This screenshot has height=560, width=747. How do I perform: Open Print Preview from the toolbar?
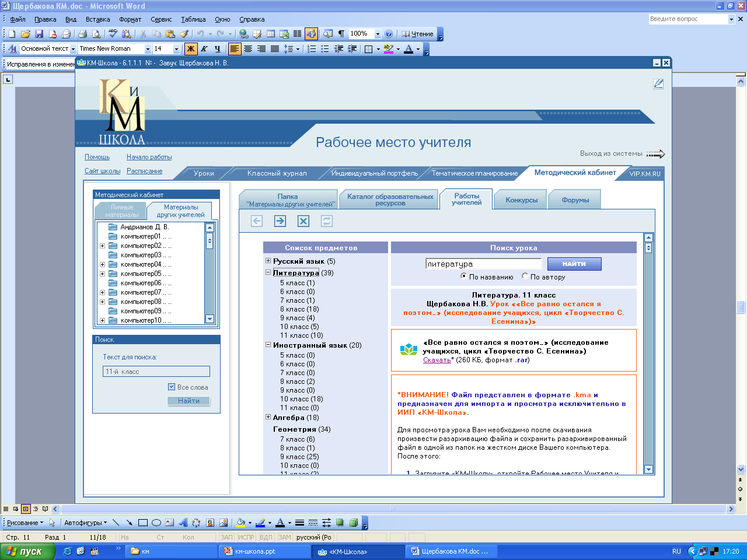click(x=96, y=34)
